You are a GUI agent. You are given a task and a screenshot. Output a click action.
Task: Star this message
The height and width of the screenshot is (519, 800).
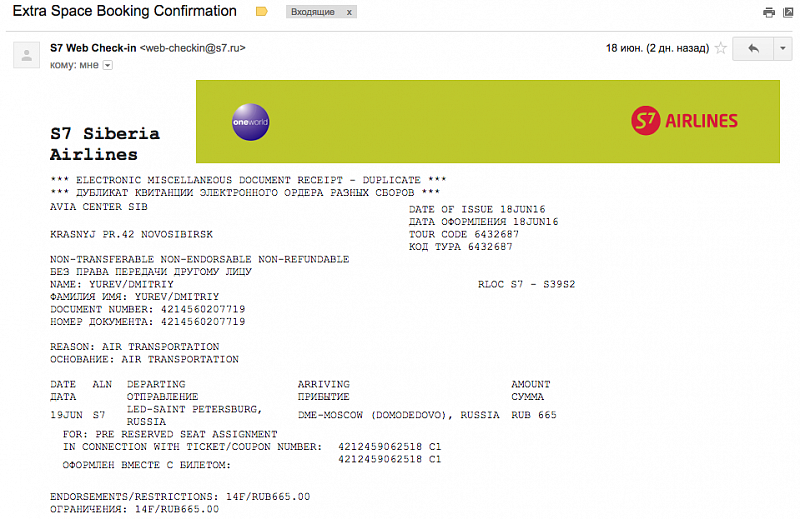pyautogui.click(x=720, y=48)
